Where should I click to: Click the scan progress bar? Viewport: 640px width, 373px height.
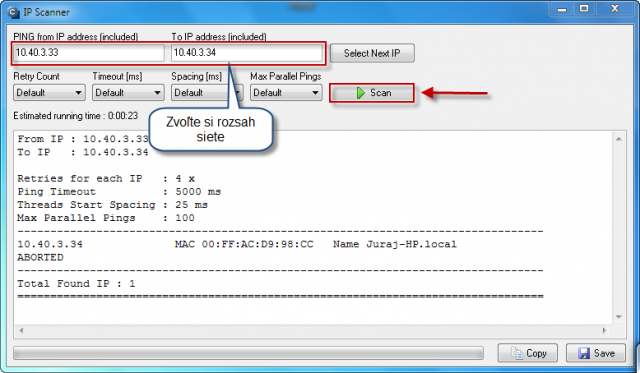pyautogui.click(x=248, y=353)
